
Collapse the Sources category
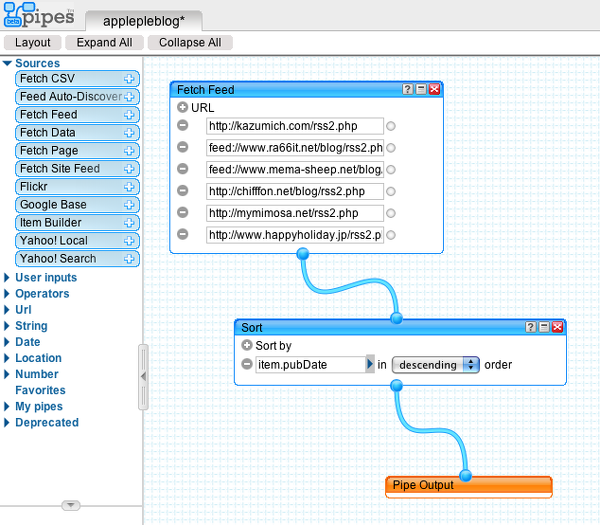tap(7, 63)
